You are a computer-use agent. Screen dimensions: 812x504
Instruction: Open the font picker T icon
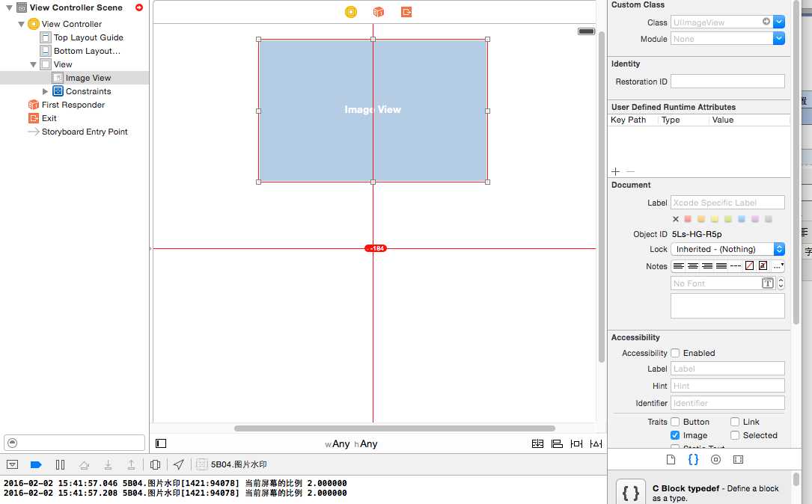pyautogui.click(x=767, y=283)
